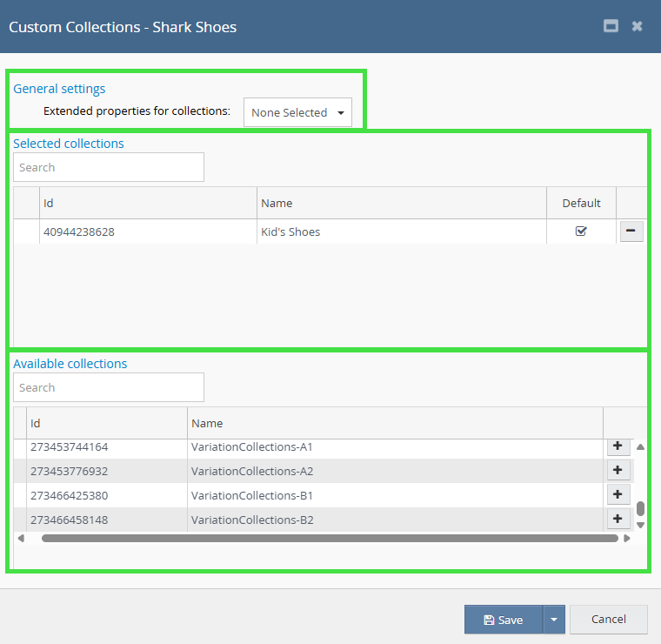
Task: Focus the Available collections search field
Action: pos(109,387)
